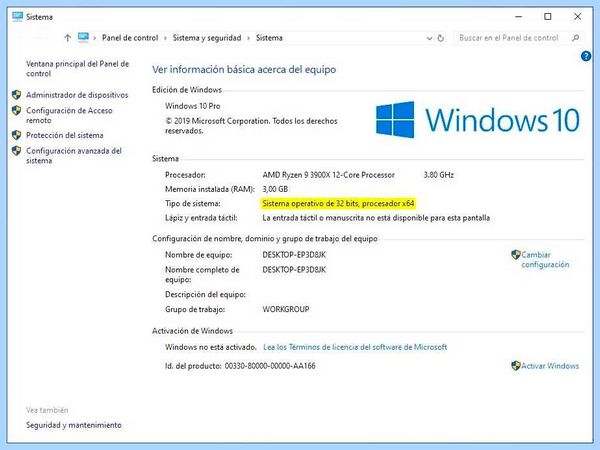
Task: Click the entrada táctil o manuscrita text
Action: tap(376, 218)
